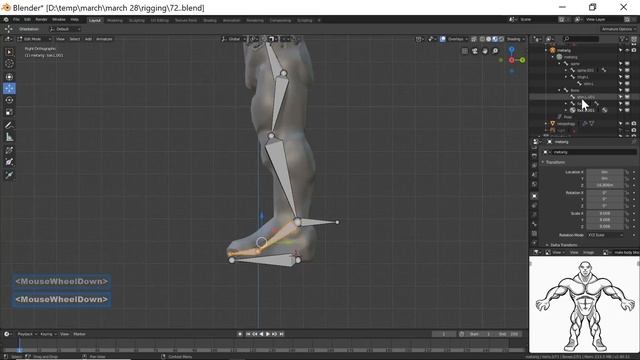640x360 pixels.
Task: Switch to the Layout workspace tab
Action: coord(95,20)
